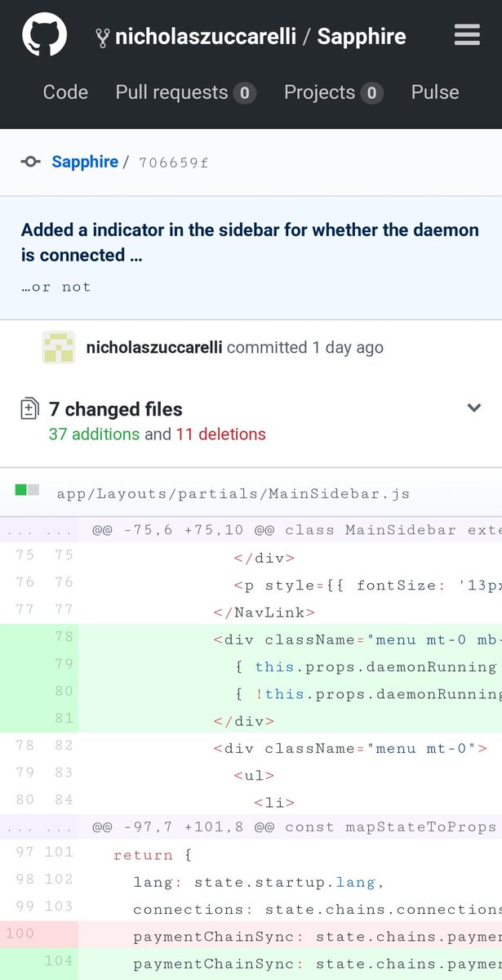This screenshot has width=502, height=980.
Task: Go to the Pulse tab
Action: (435, 92)
